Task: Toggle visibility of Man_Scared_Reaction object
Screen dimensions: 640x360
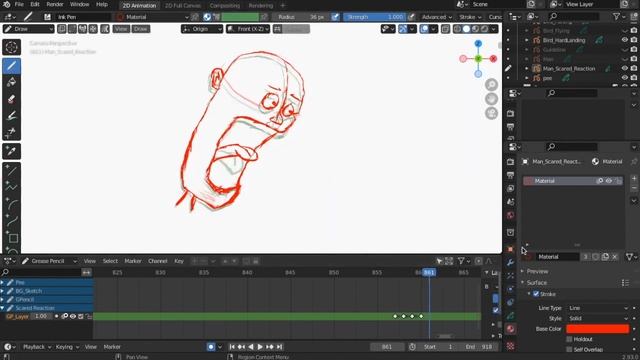Action: click(x=624, y=69)
